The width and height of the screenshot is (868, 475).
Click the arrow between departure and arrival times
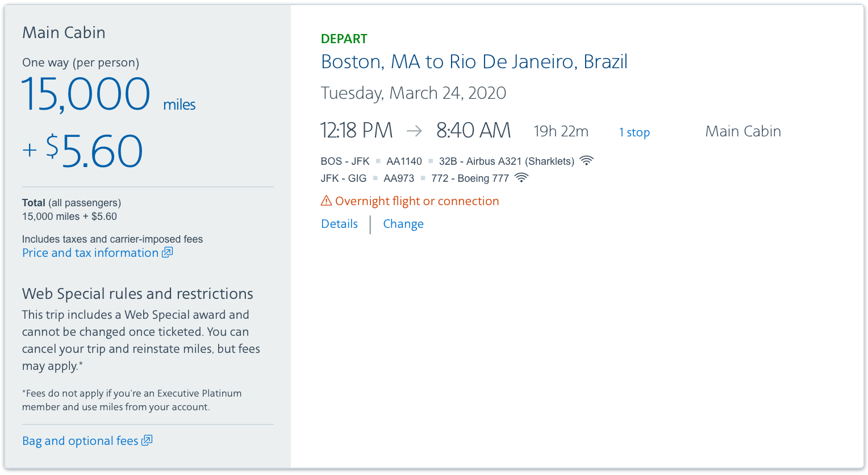[x=415, y=131]
